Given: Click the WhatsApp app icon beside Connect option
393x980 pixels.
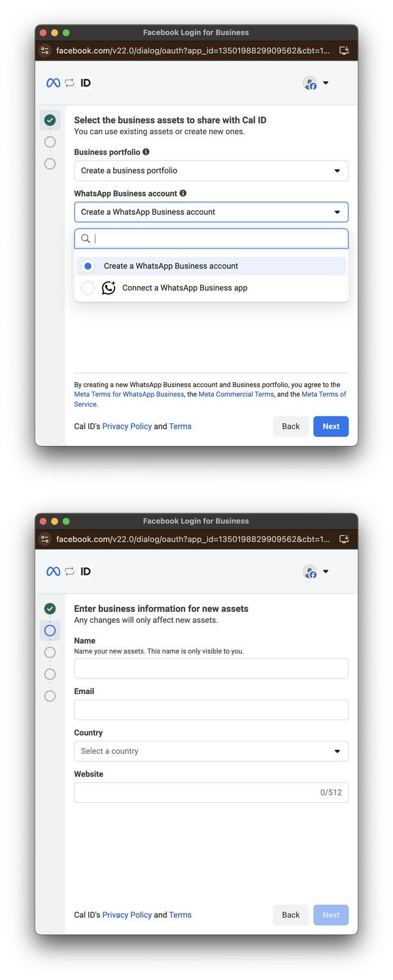Looking at the screenshot, I should (x=108, y=288).
